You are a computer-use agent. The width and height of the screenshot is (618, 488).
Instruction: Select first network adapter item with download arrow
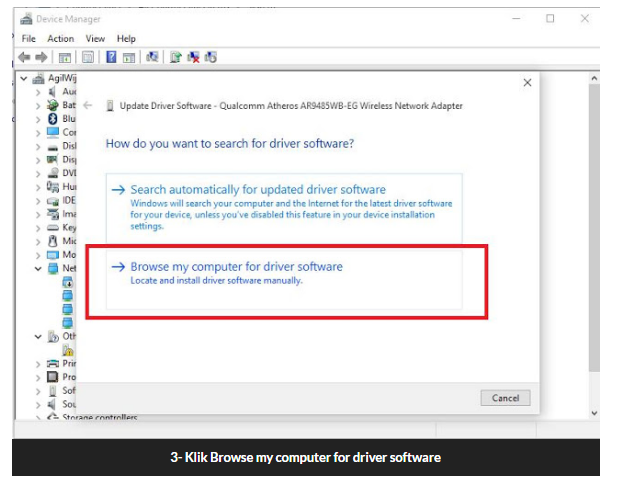(68, 282)
